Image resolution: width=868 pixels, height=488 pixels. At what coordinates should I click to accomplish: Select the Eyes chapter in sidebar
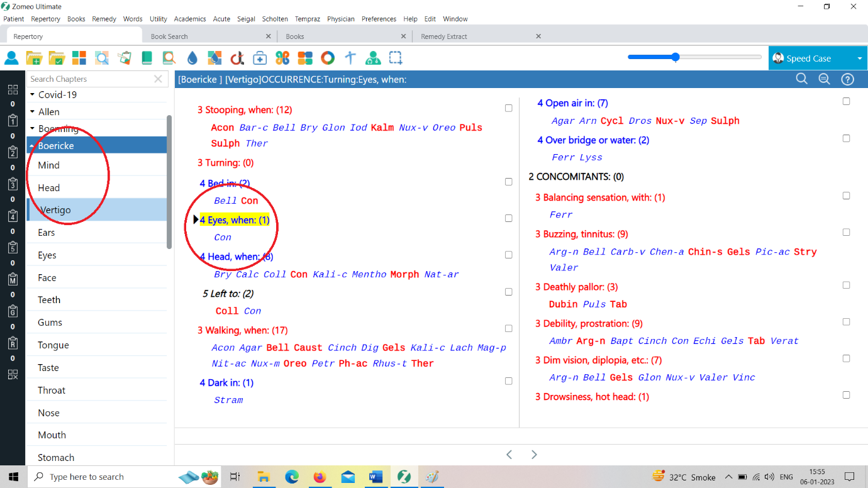(x=47, y=255)
